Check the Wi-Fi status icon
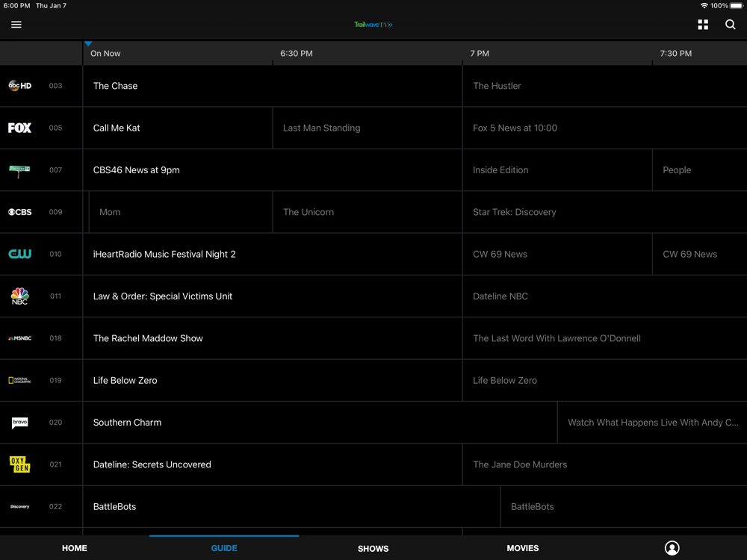This screenshot has width=747, height=560. click(704, 6)
